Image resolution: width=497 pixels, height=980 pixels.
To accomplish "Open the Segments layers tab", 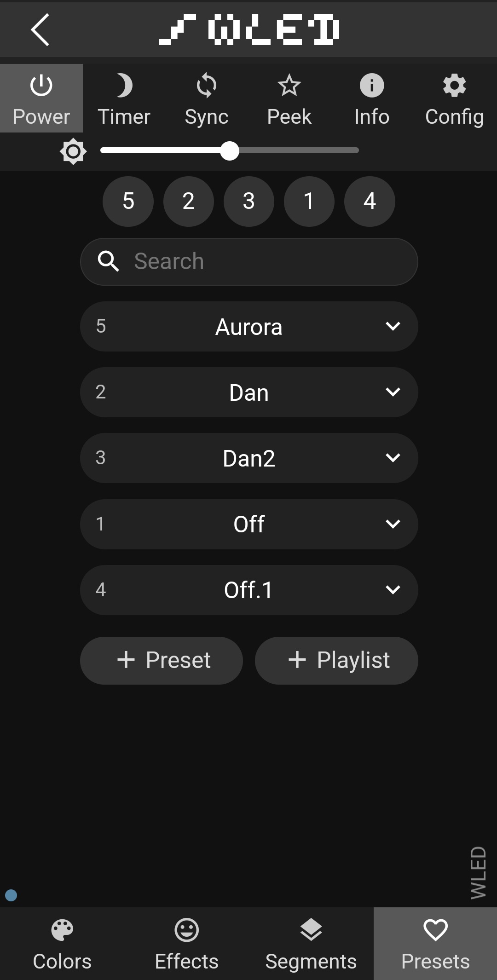I will point(311,943).
